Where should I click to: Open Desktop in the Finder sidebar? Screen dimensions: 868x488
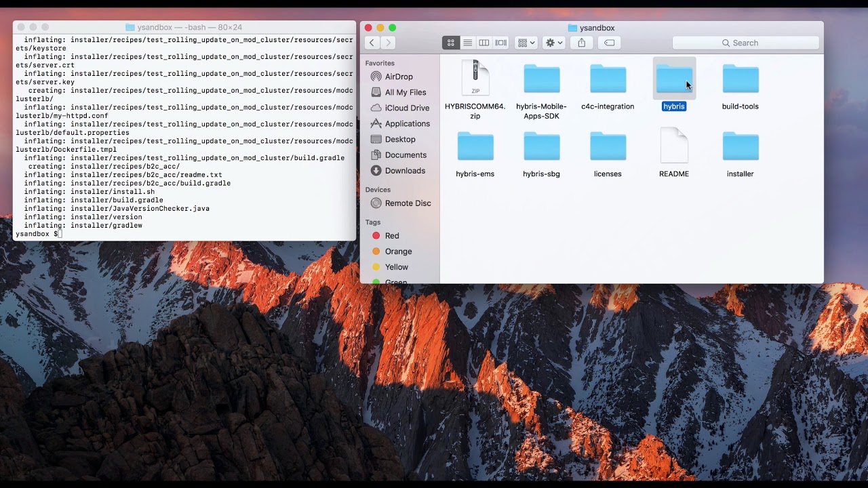[x=400, y=139]
